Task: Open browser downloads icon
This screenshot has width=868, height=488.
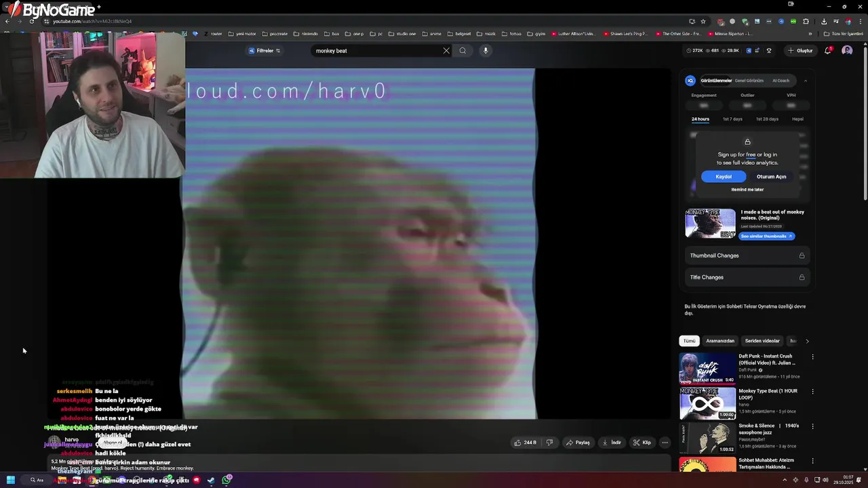Action: pos(824,21)
